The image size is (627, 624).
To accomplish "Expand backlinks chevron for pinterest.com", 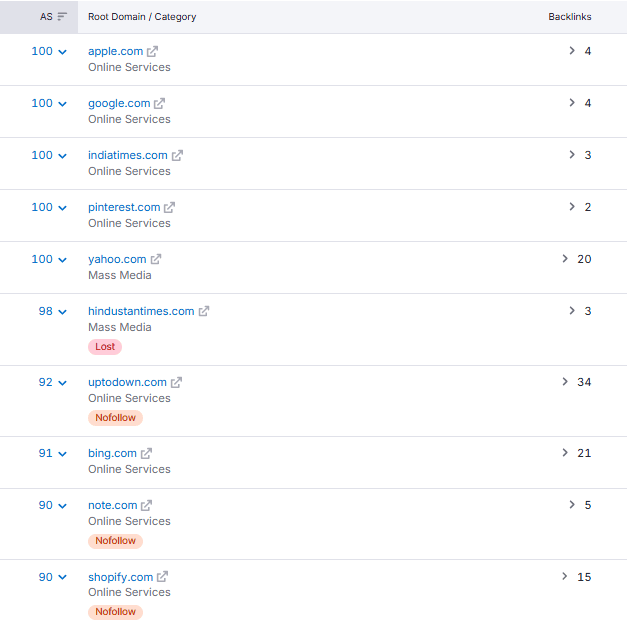I will point(572,206).
